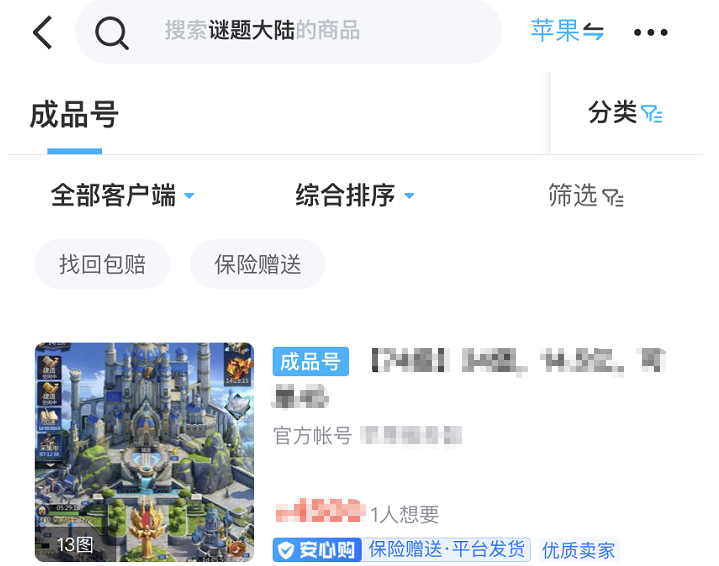Tap the 安心购 shield badge
Viewport: 719px width, 566px height.
pyautogui.click(x=317, y=549)
